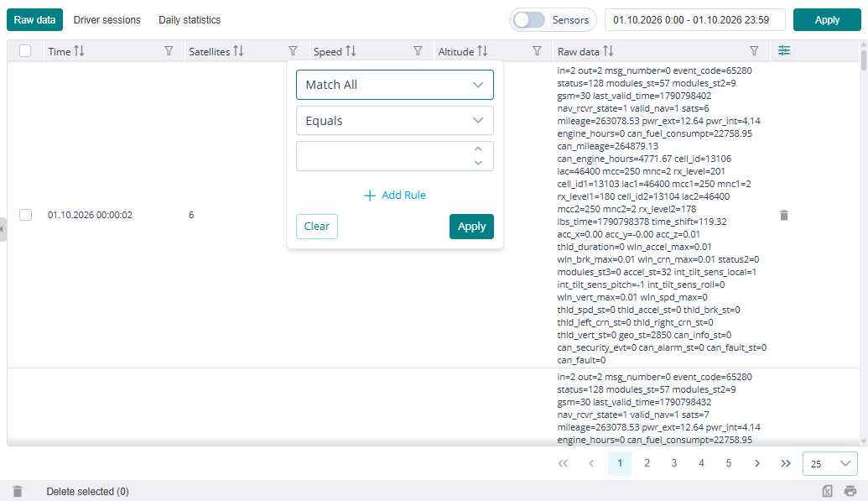
Task: Jump to the last page
Action: (786, 463)
